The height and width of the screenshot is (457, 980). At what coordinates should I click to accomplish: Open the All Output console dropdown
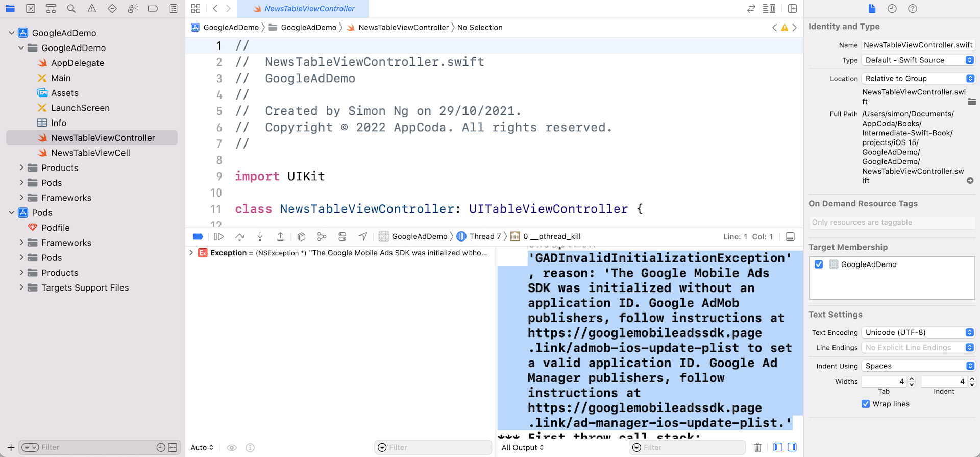click(523, 447)
